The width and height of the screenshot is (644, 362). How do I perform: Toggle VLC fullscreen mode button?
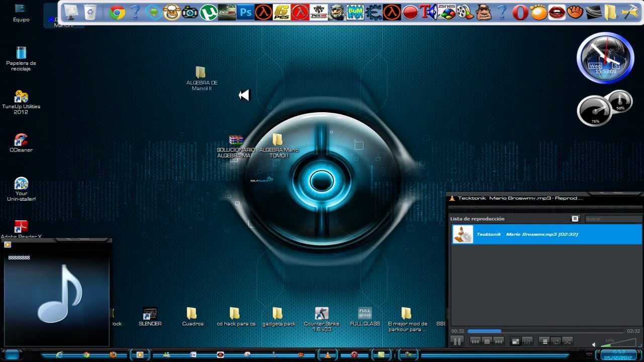tap(515, 341)
